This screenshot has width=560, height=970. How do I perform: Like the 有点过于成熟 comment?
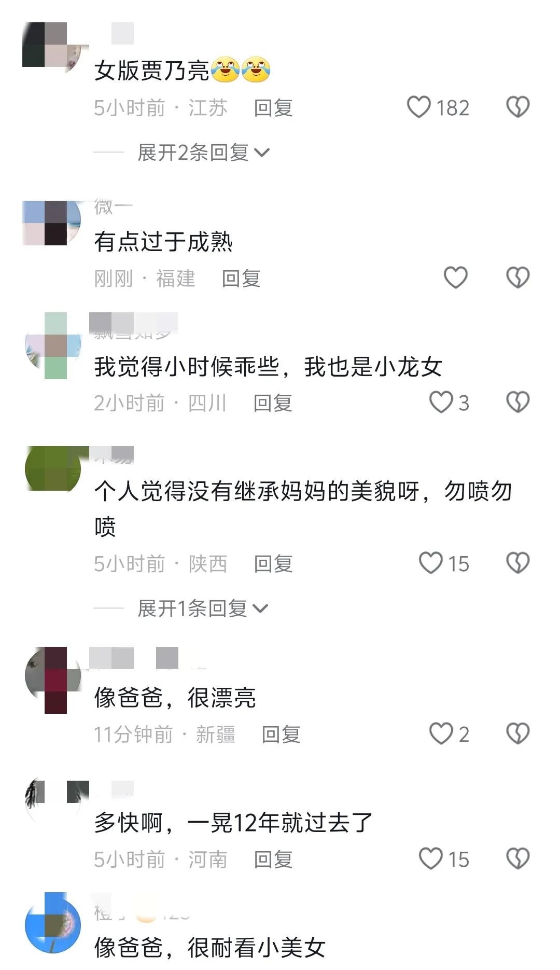pos(456,278)
